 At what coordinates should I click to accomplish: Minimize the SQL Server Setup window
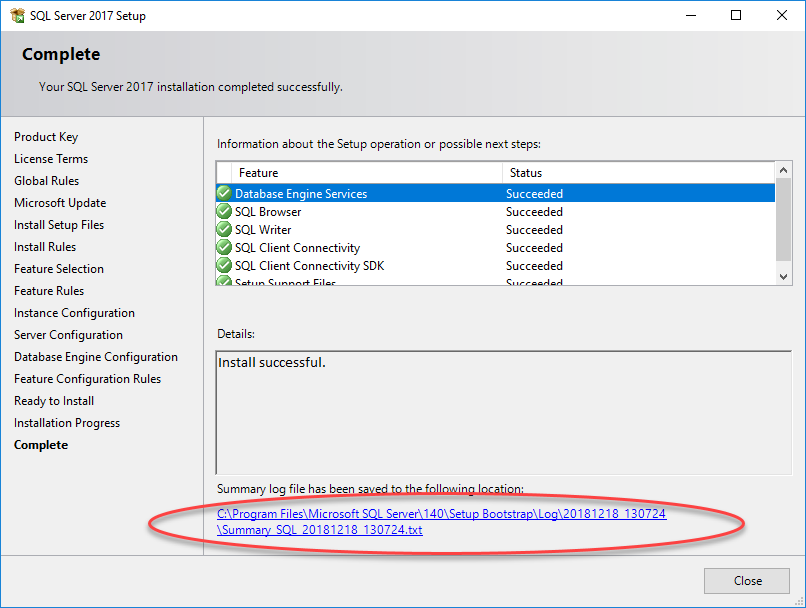tap(691, 15)
